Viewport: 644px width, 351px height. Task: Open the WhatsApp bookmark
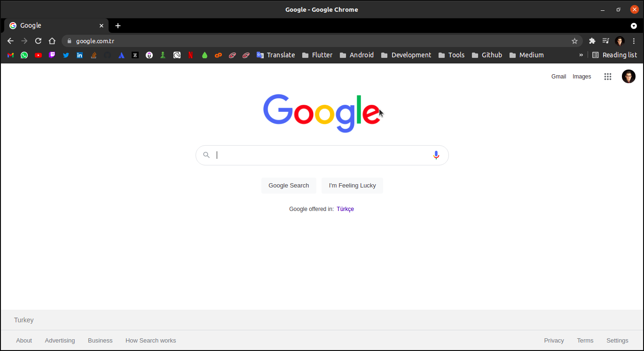pos(24,55)
